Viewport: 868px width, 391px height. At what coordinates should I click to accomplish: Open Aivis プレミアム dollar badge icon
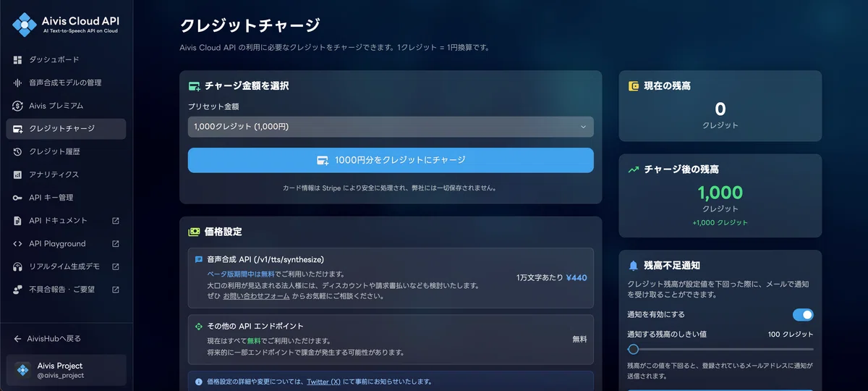pos(18,106)
